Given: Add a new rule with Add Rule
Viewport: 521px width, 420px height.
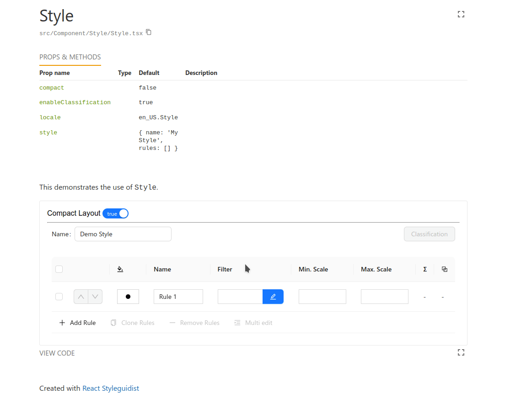Looking at the screenshot, I should pos(77,323).
